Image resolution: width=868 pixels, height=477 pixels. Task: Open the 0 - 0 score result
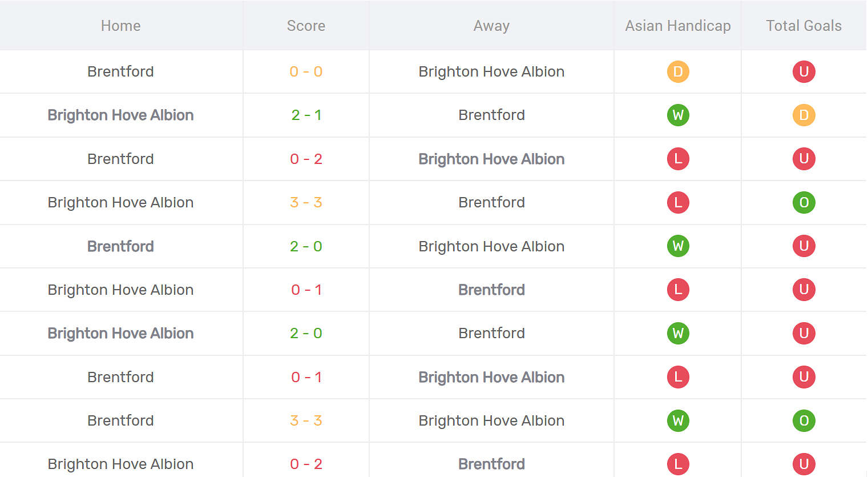coord(306,72)
